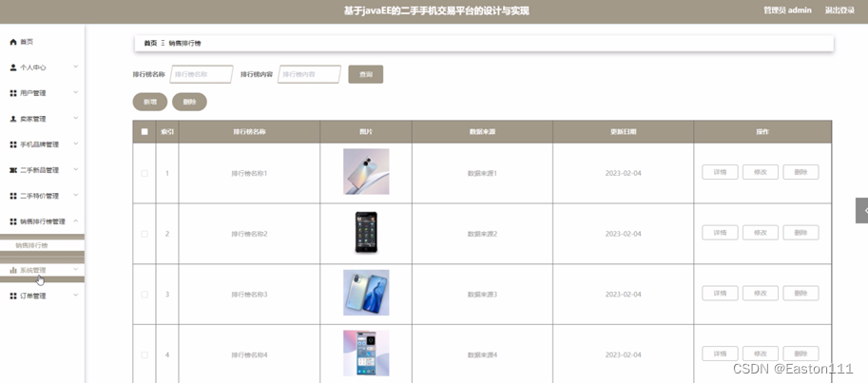868x383 pixels.
Task: Click the 排行榜名称 input field
Action: point(202,74)
